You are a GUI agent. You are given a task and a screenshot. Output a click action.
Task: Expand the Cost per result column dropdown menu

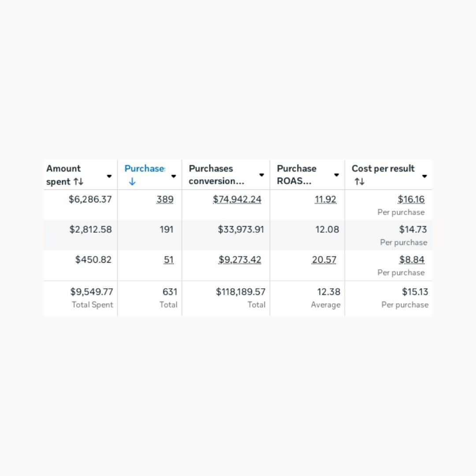424,176
